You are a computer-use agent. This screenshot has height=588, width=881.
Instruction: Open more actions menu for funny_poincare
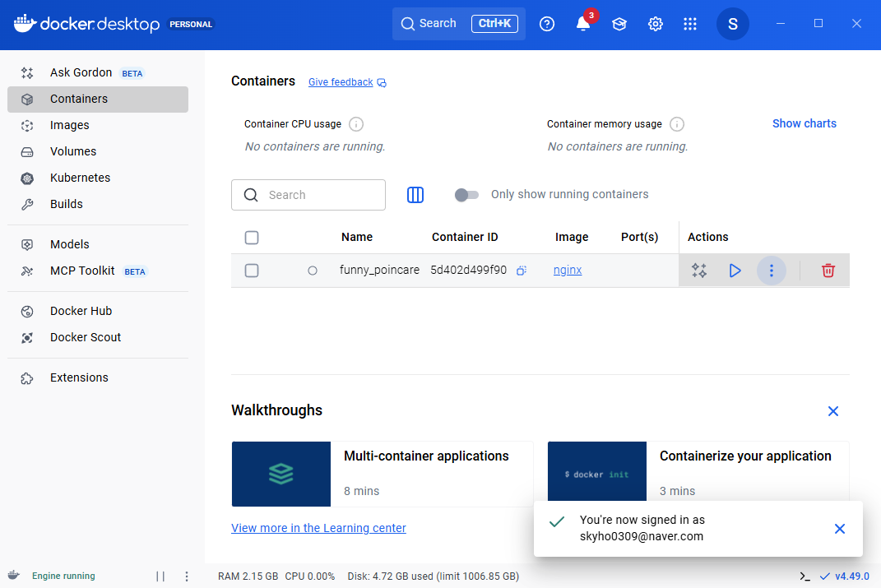[x=772, y=271]
